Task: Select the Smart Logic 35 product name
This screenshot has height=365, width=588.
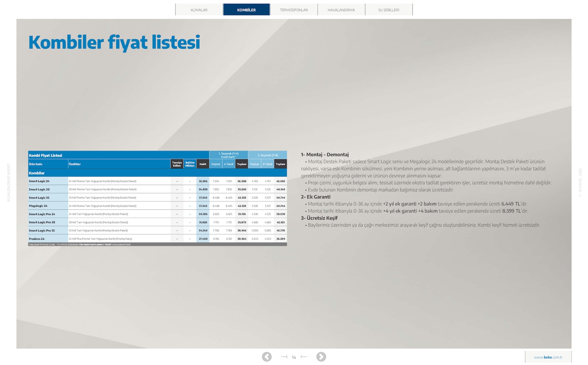Action: (x=39, y=198)
